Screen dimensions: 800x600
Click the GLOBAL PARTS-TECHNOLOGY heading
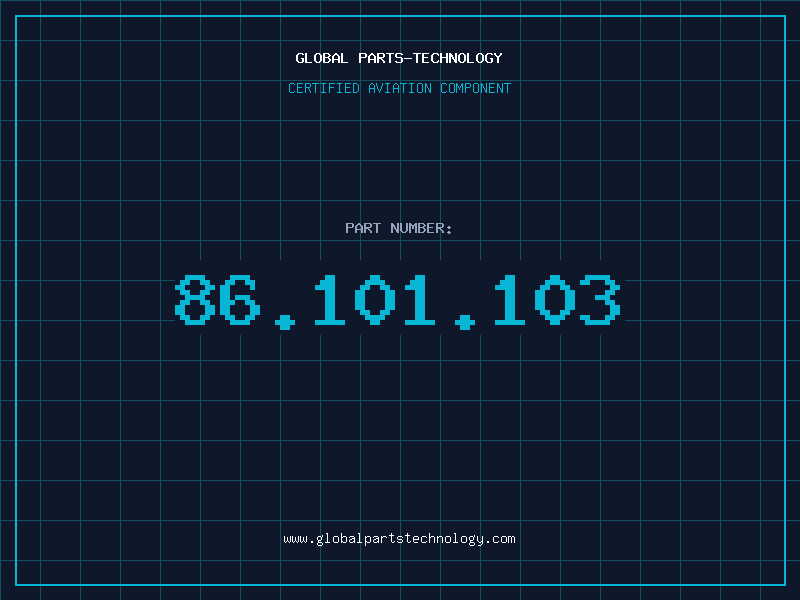pos(399,58)
